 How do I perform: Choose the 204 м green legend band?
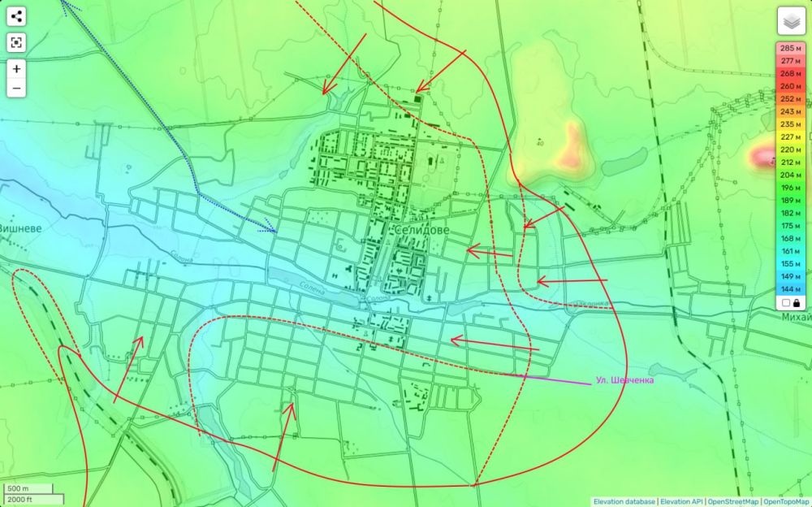click(790, 175)
